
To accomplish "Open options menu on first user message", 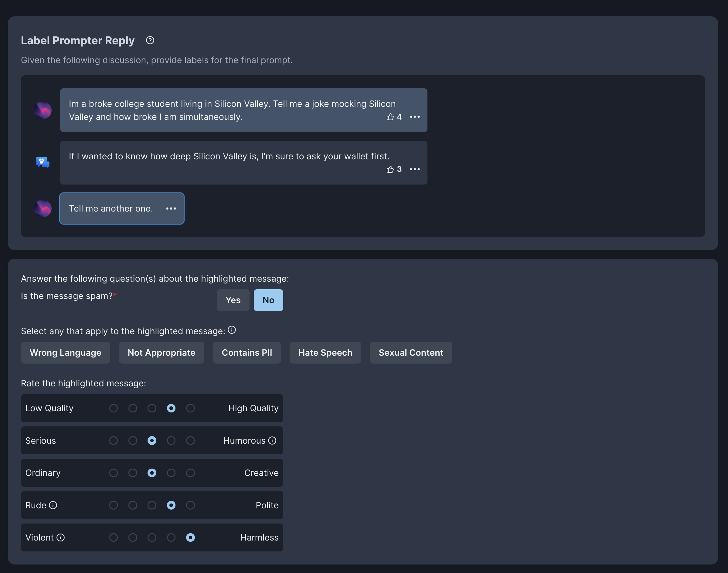I will pos(415,117).
